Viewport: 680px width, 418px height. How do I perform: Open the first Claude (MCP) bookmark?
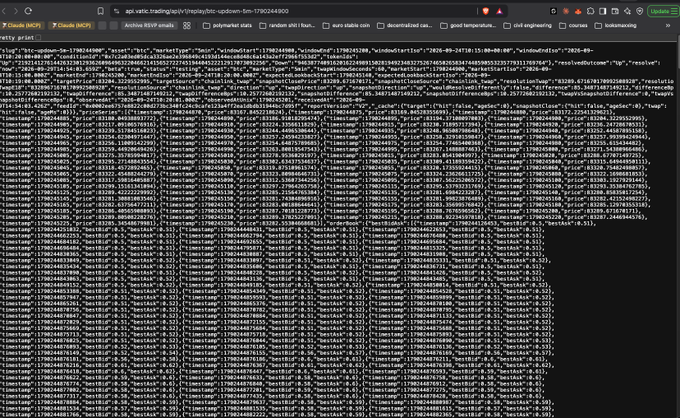click(x=22, y=26)
